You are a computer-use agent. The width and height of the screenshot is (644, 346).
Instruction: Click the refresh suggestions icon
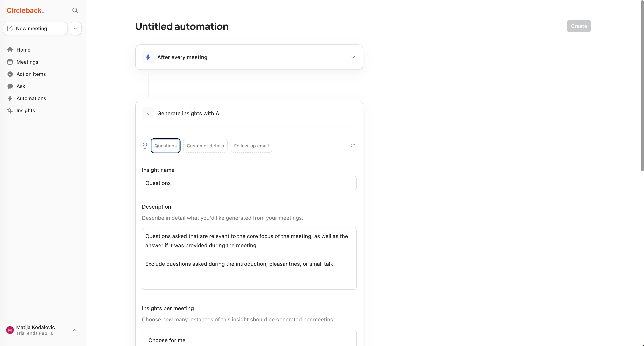(x=353, y=146)
